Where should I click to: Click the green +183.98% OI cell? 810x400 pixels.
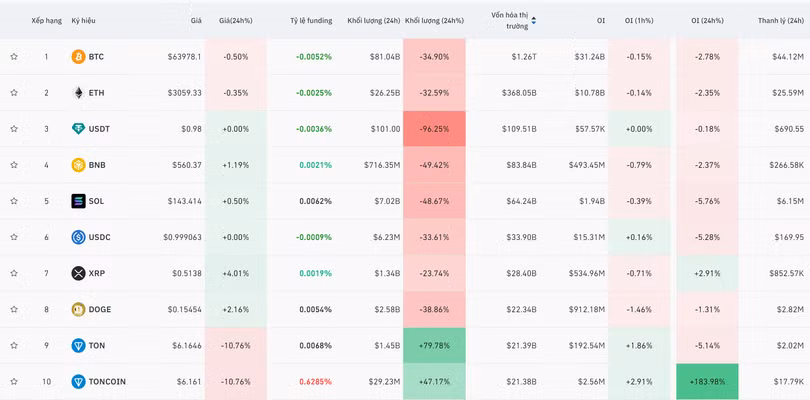(707, 381)
